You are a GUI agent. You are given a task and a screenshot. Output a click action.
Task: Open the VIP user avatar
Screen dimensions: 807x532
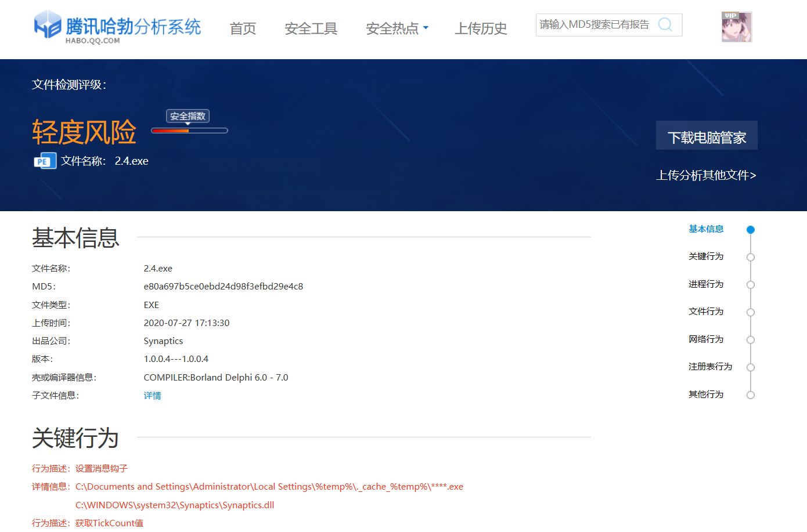tap(736, 27)
